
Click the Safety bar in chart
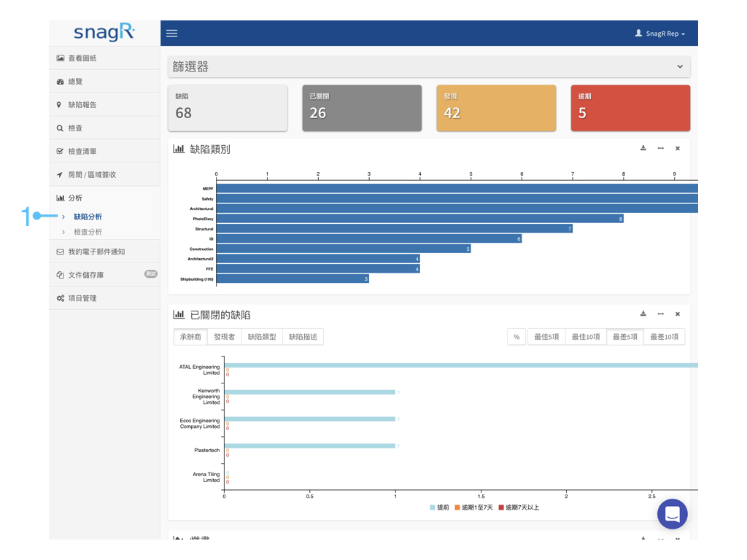457,198
